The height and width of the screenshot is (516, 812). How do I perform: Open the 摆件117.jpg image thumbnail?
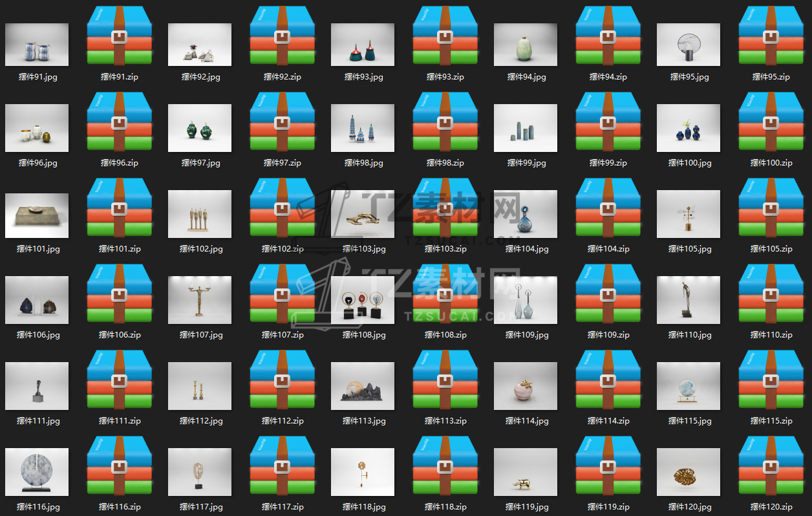click(x=200, y=472)
